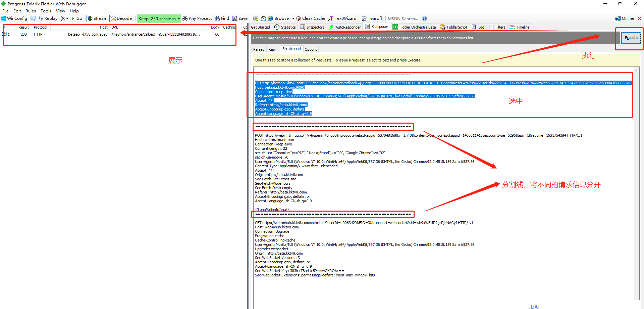Screen dimensions: 644x309
Task: Click the Tearoff button
Action: pyautogui.click(x=372, y=18)
